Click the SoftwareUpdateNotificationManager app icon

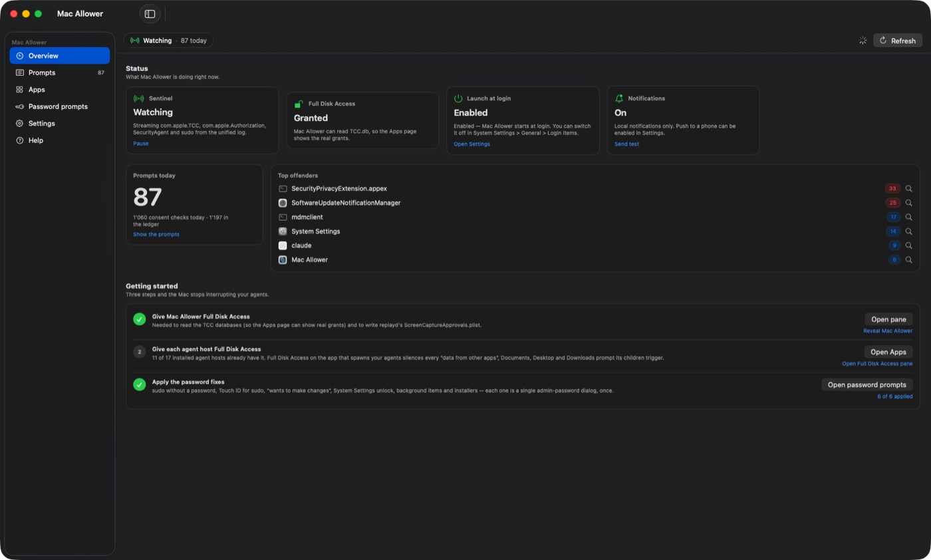tap(283, 203)
